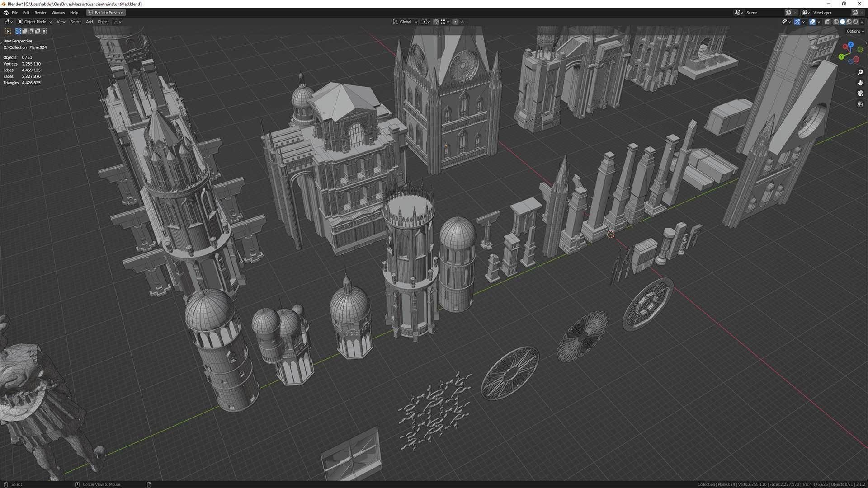Choose the Set new selection mode icon
Image resolution: width=868 pixels, height=488 pixels.
point(18,31)
